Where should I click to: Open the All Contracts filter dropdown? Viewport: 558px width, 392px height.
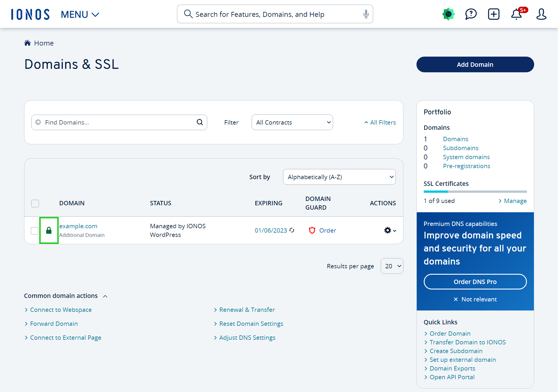coord(292,122)
